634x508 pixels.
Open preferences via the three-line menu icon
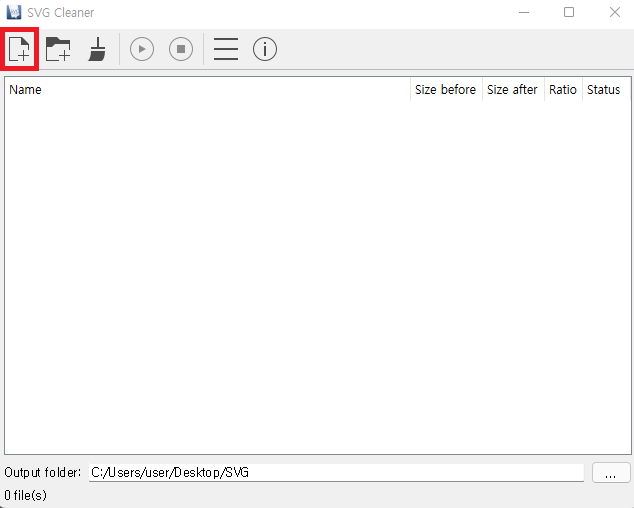(x=226, y=49)
